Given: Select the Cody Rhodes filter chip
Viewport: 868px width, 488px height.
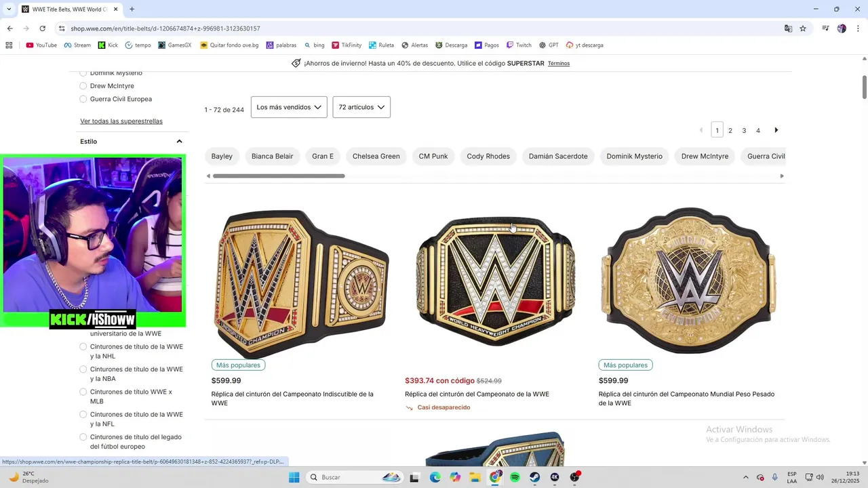Looking at the screenshot, I should click(488, 156).
